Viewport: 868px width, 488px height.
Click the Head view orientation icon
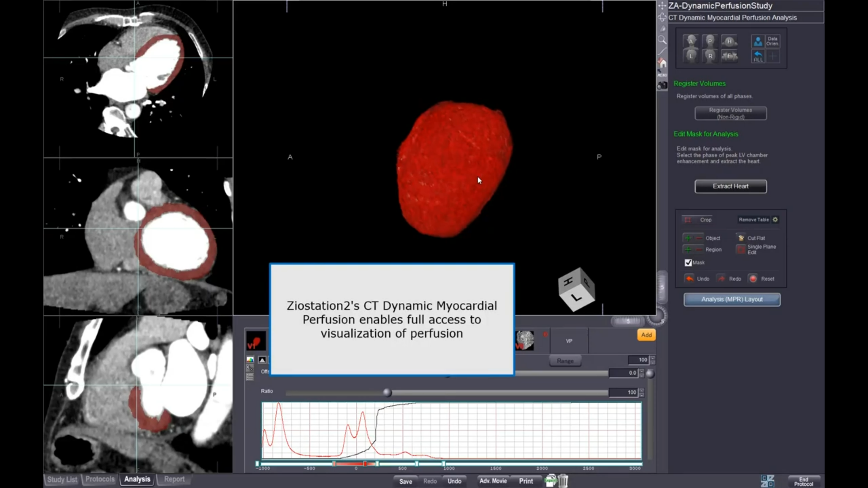tap(729, 41)
